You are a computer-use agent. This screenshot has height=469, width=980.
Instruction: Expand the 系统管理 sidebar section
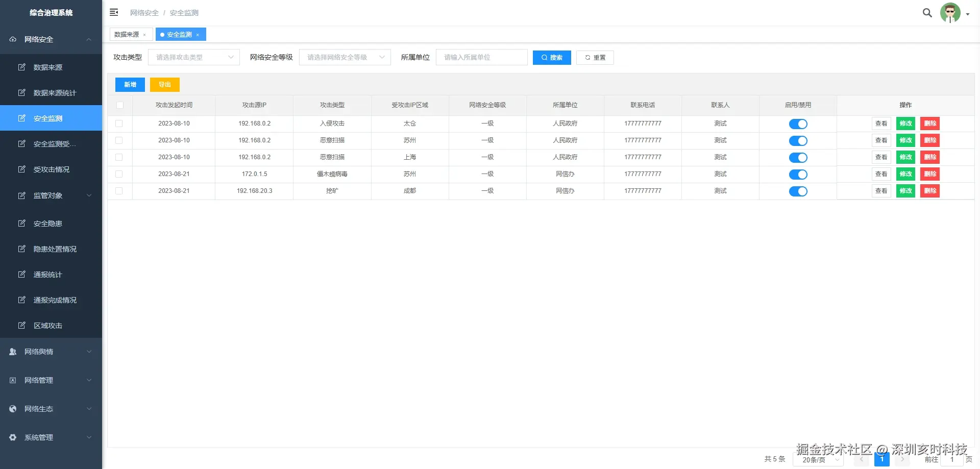click(89, 437)
